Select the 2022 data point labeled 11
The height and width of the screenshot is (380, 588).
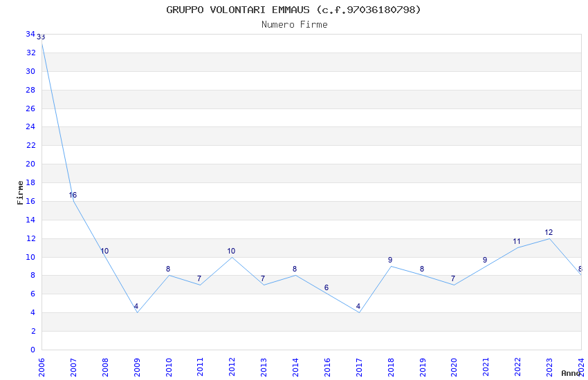(517, 247)
